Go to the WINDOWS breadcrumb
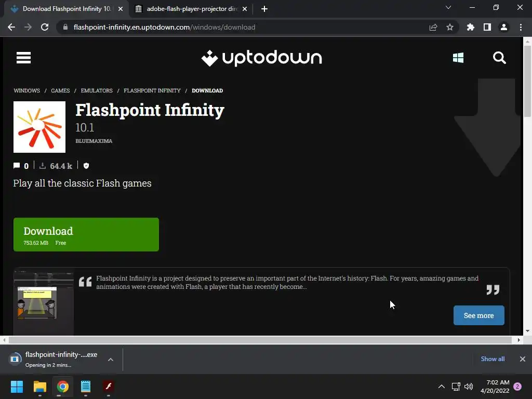The width and height of the screenshot is (532, 399). 27,90
